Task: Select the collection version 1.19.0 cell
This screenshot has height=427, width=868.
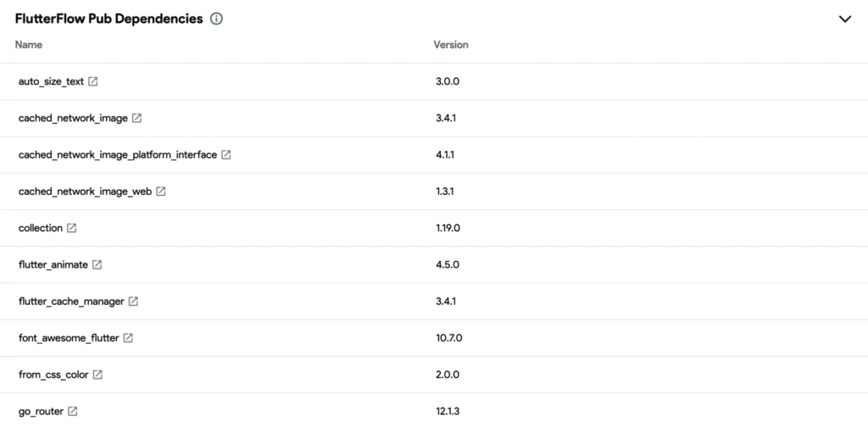Action: tap(449, 228)
